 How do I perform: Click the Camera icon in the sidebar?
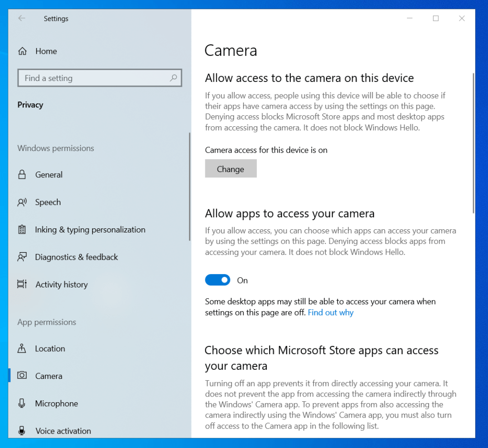[22, 376]
